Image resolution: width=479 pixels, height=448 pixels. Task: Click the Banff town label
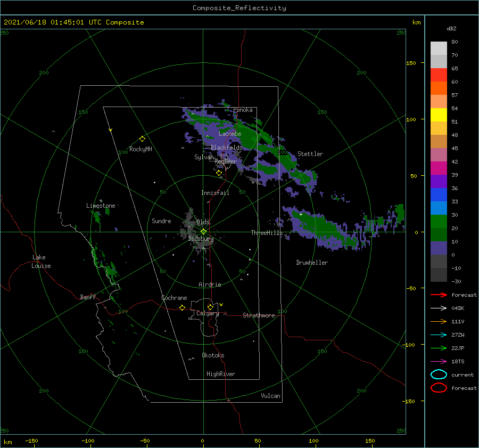[88, 297]
